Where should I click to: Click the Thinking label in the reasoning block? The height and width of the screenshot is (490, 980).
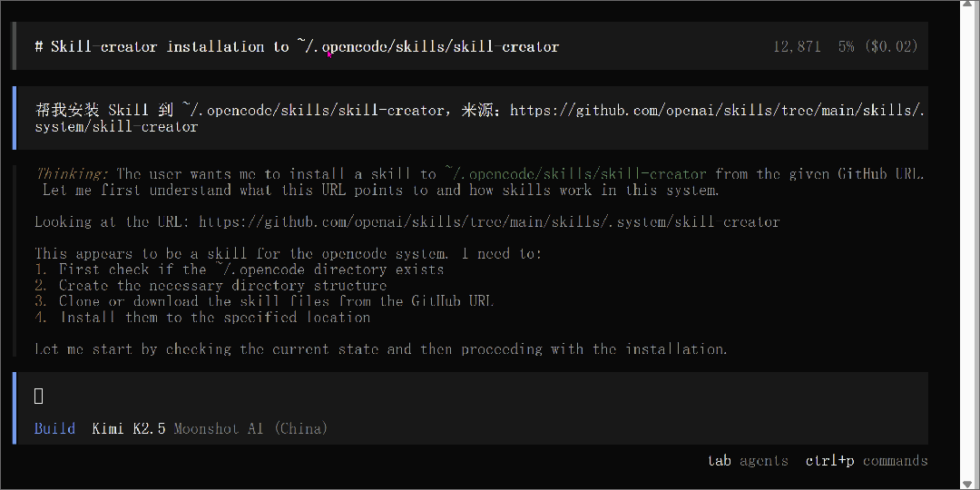pyautogui.click(x=73, y=174)
